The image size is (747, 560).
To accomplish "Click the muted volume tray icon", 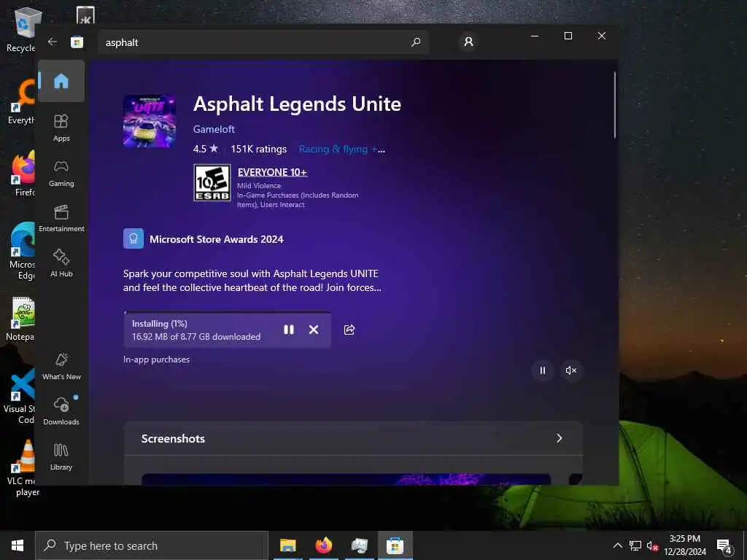I will coord(652,545).
